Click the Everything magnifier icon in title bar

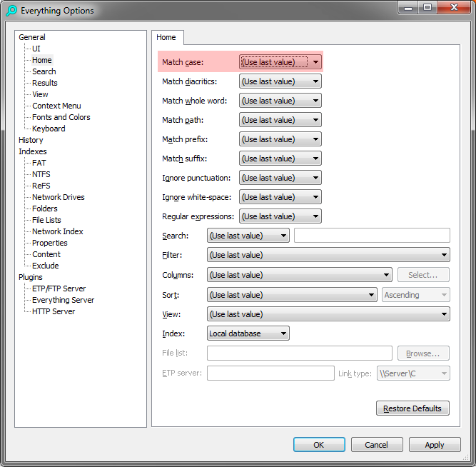[x=11, y=11]
